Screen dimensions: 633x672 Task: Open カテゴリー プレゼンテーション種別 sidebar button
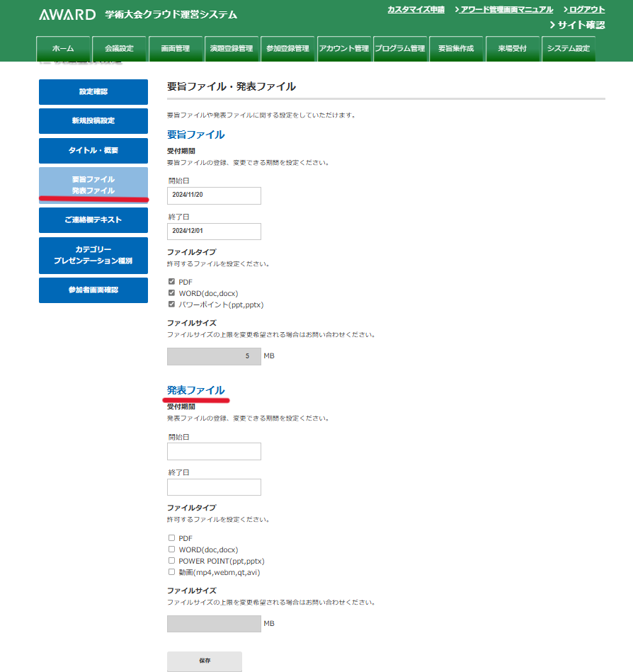93,256
